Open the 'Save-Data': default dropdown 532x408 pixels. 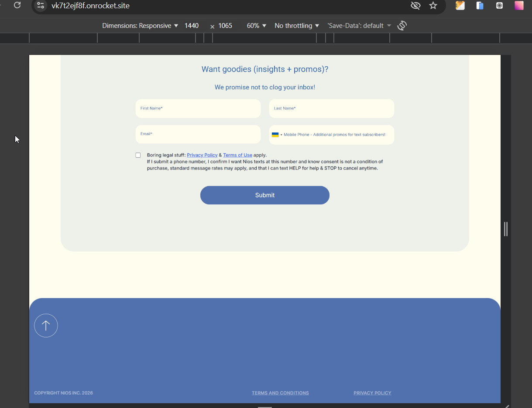click(x=359, y=26)
